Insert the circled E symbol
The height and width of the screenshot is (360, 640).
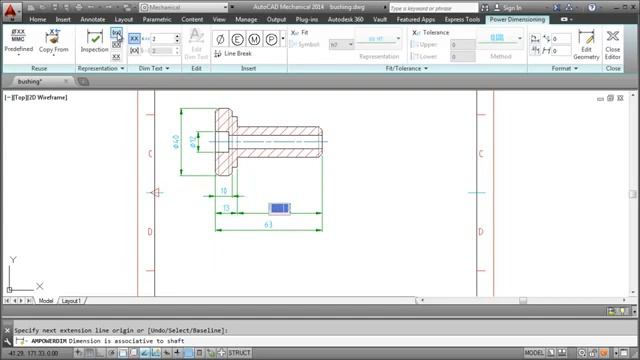click(x=237, y=39)
